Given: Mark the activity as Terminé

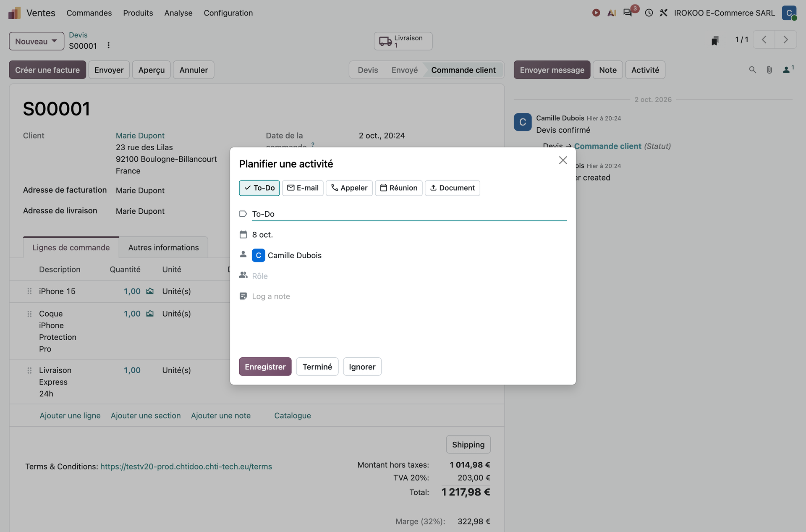Looking at the screenshot, I should 317,367.
